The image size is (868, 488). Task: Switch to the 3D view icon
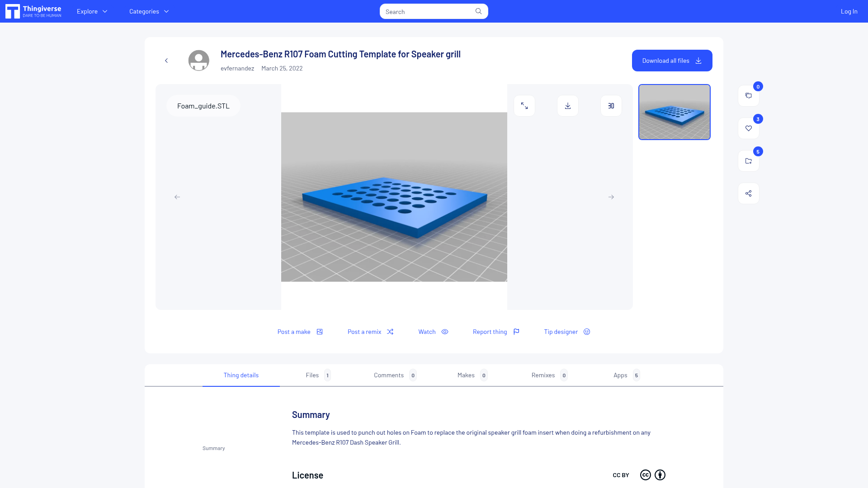coord(611,106)
